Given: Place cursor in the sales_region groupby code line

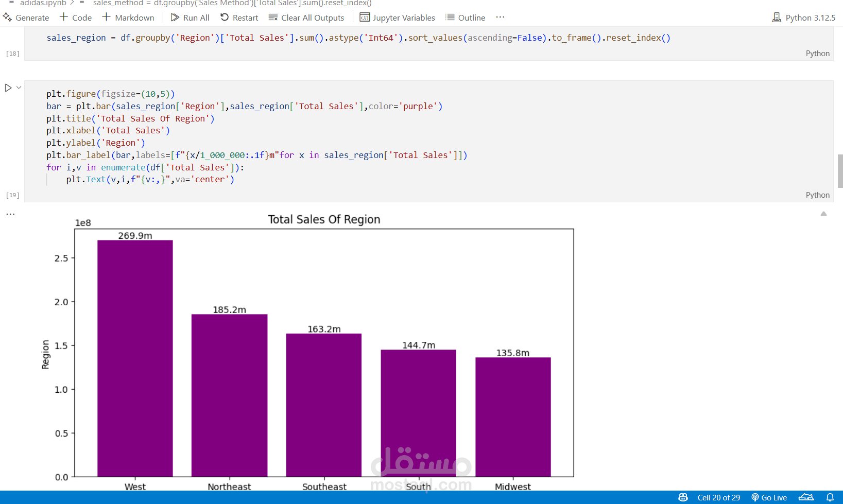Looking at the screenshot, I should (x=358, y=38).
